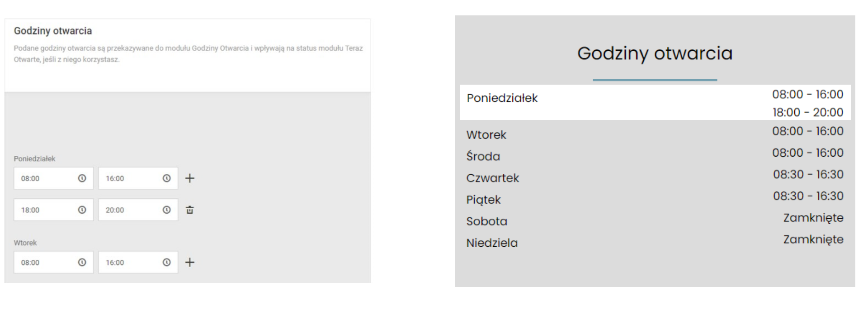Image resolution: width=868 pixels, height=316 pixels.
Task: Open clock picker for Wtorek 08:00 field
Action: click(x=82, y=263)
